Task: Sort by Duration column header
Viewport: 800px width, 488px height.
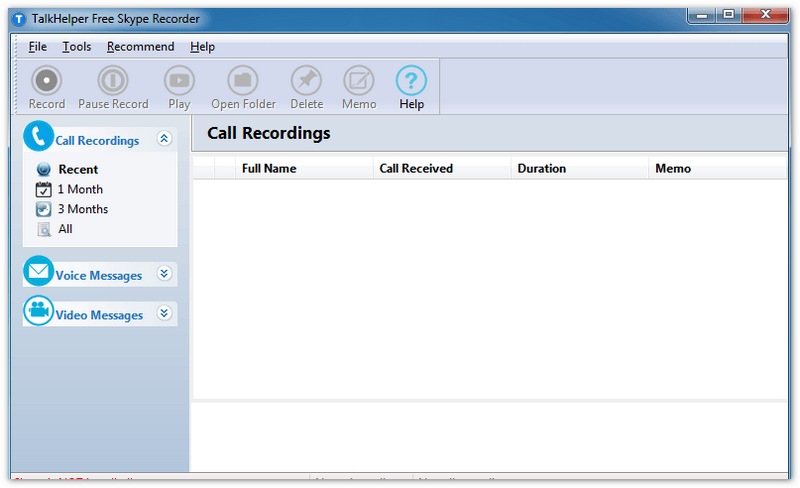Action: [x=580, y=168]
